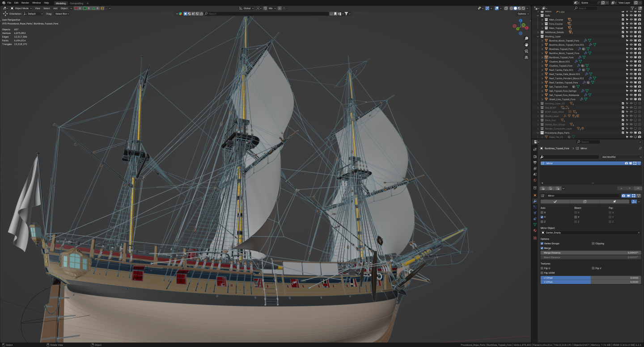Click the zoom magnifier viewport icon
644x347 pixels.
tap(527, 39)
